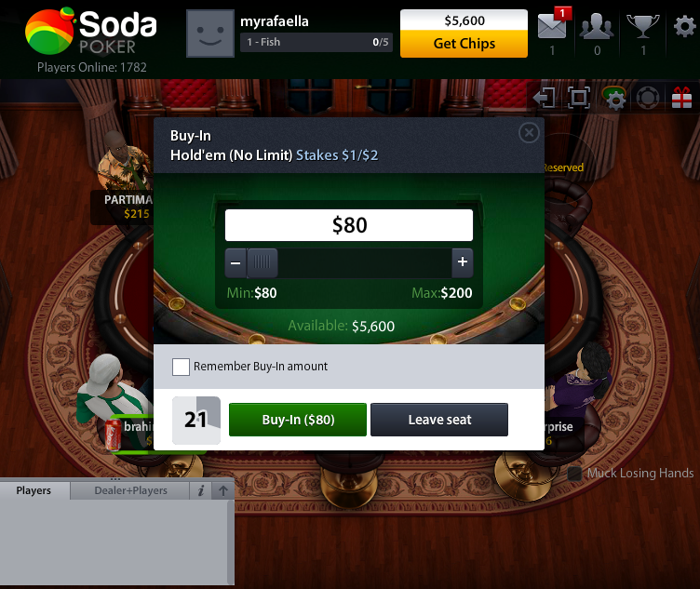Open chat info button
The image size is (700, 589).
[x=201, y=491]
